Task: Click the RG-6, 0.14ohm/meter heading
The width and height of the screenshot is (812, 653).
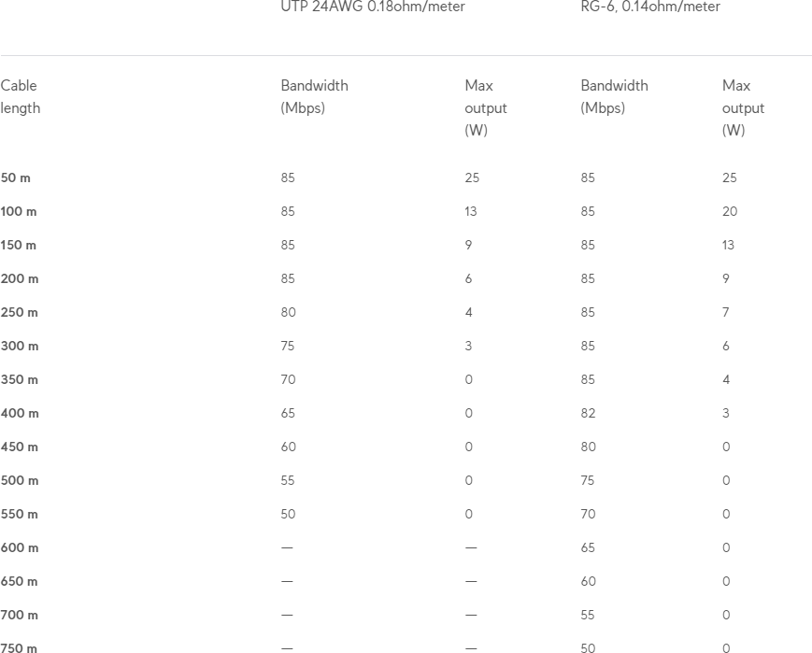Action: coord(650,7)
